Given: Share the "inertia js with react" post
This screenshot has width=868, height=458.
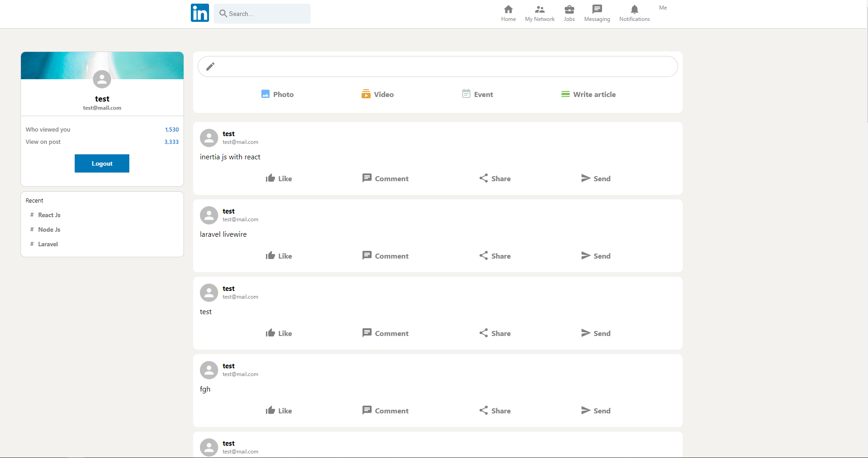Looking at the screenshot, I should click(495, 178).
